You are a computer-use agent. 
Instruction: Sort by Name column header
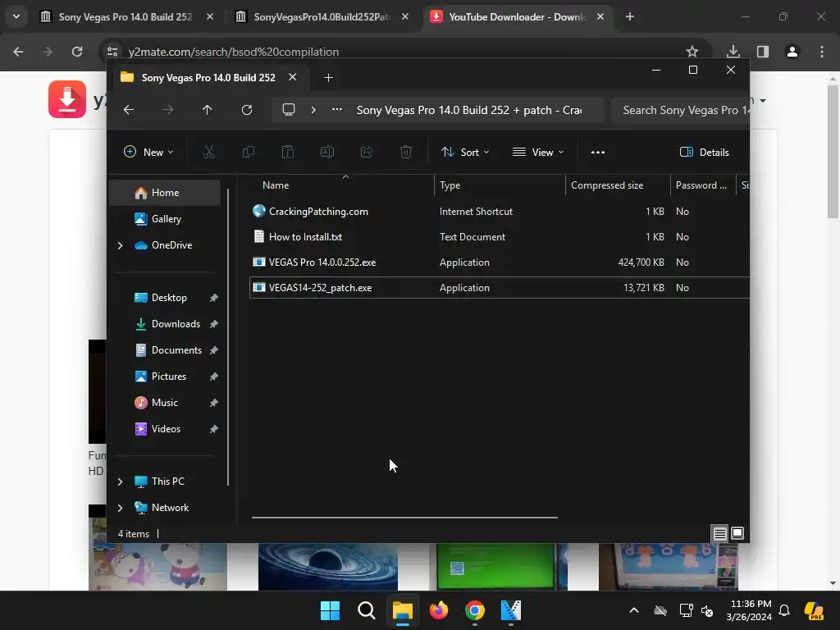pyautogui.click(x=342, y=185)
